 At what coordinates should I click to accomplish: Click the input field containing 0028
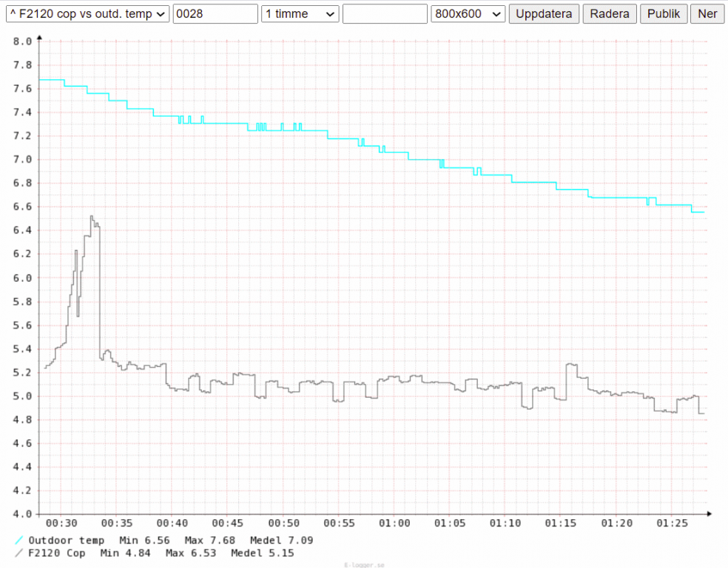pos(215,14)
